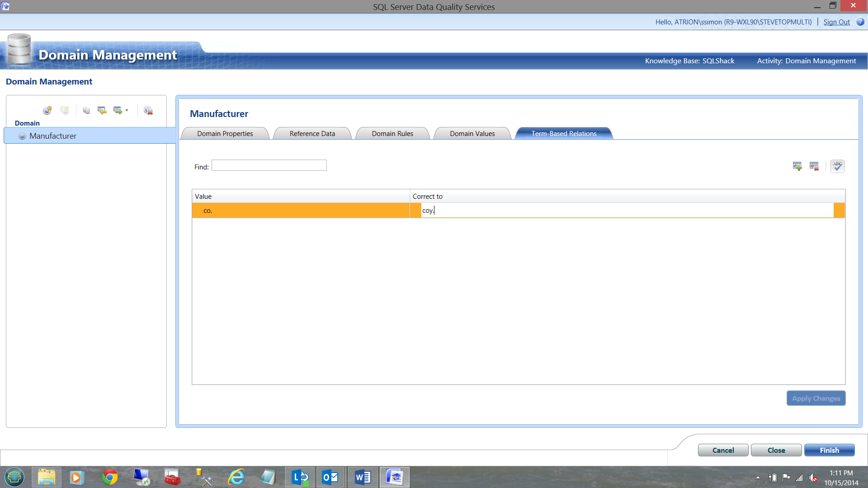Toggle the ABC speller button
Viewport: 868px width, 488px height.
[837, 166]
